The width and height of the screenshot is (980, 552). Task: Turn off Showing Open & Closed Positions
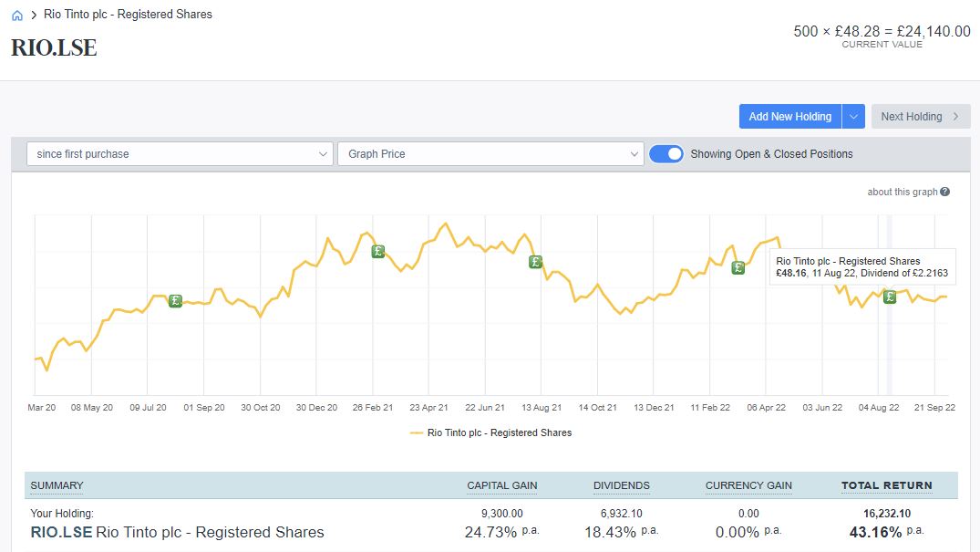click(x=666, y=153)
